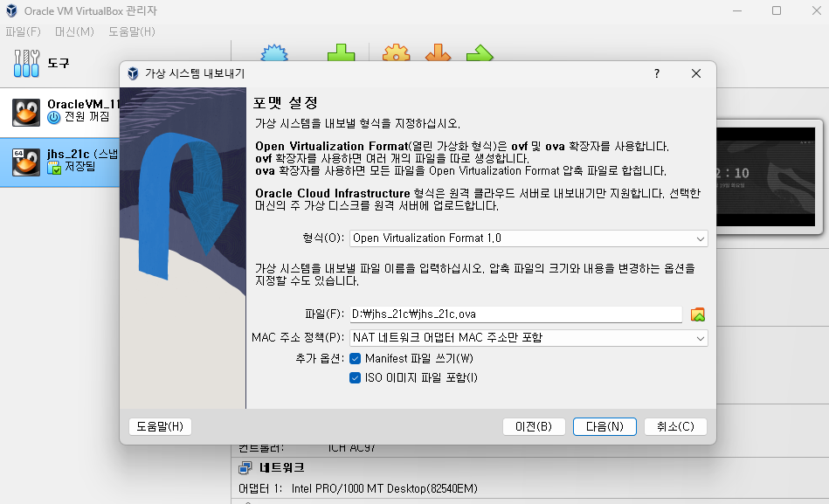Click the 도구 label in sidebar

59,64
